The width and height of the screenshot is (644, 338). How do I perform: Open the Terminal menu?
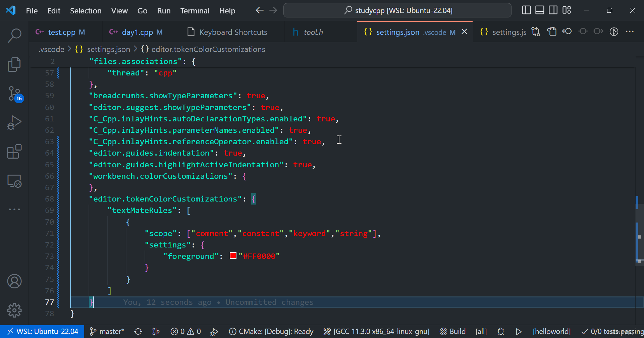[x=195, y=11]
